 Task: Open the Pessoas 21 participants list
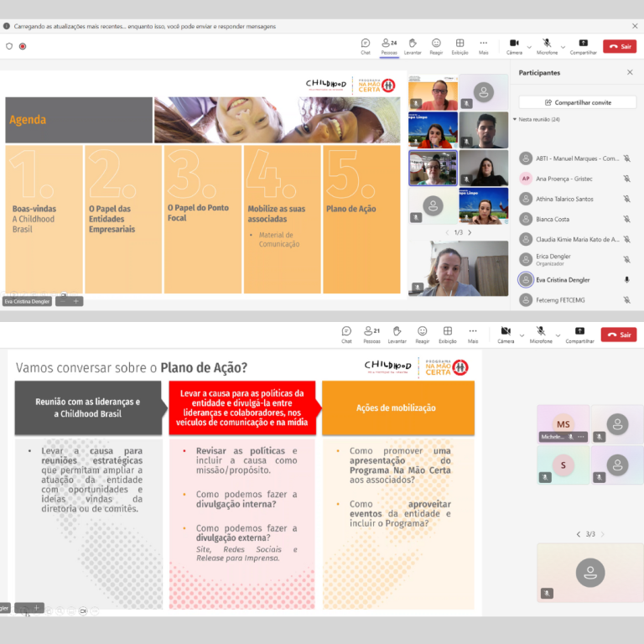point(371,335)
